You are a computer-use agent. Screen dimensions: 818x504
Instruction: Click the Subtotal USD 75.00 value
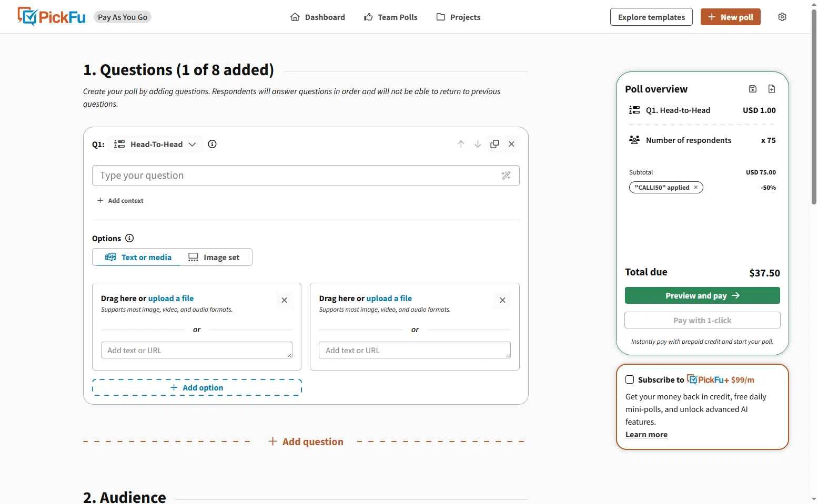761,172
